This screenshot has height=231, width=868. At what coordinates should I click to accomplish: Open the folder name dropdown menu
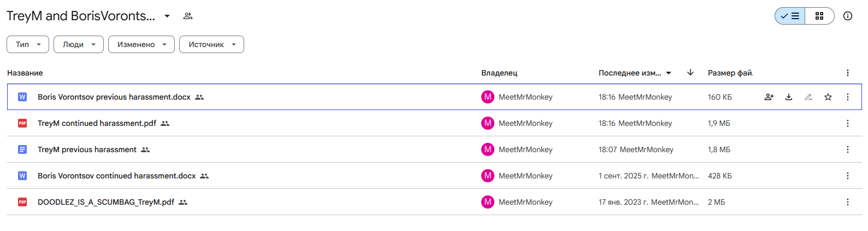tap(167, 16)
